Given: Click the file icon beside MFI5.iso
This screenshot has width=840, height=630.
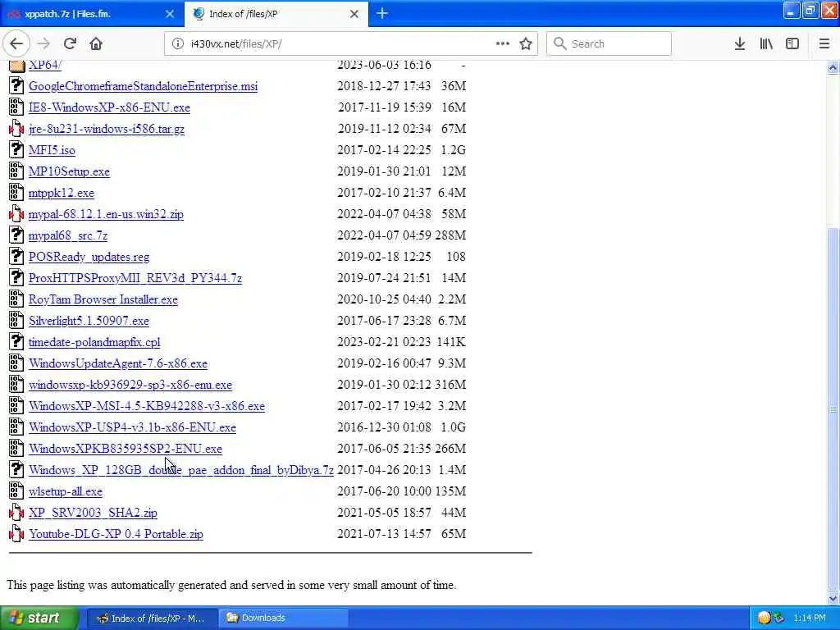Looking at the screenshot, I should pyautogui.click(x=16, y=149).
